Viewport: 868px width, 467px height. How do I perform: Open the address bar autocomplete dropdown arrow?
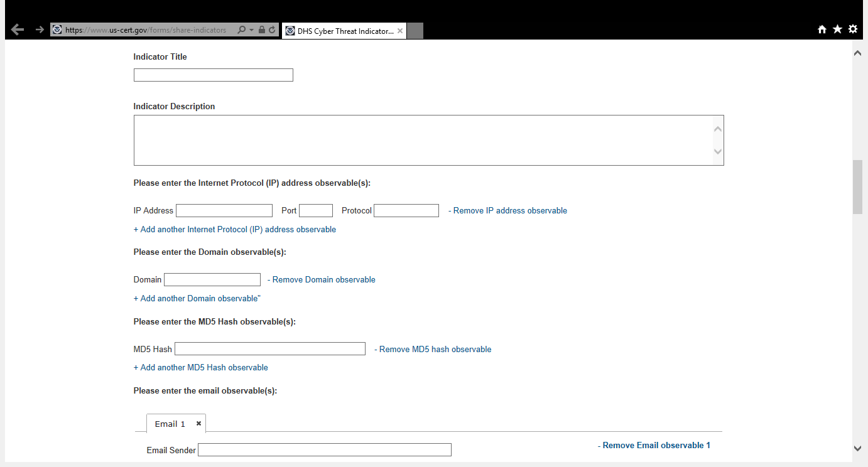pos(251,30)
